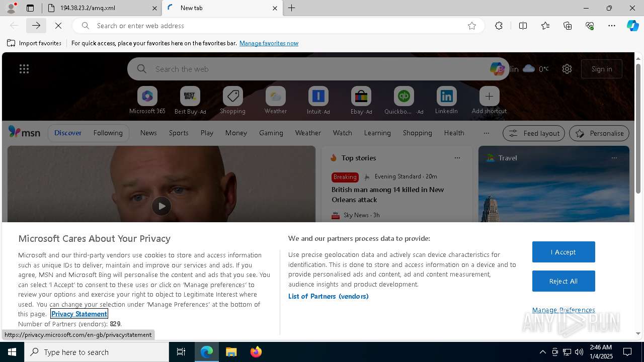
Task: Open File Explorer from taskbar
Action: [x=231, y=352]
